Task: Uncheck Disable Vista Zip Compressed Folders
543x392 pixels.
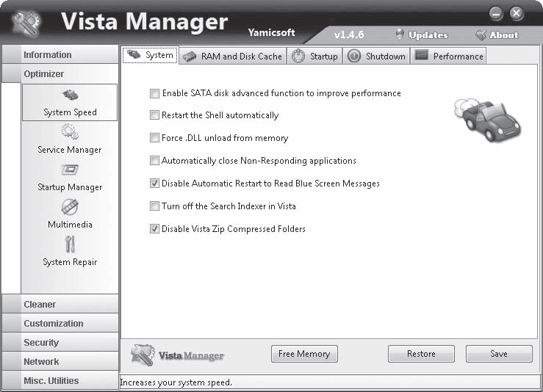Action: click(154, 229)
